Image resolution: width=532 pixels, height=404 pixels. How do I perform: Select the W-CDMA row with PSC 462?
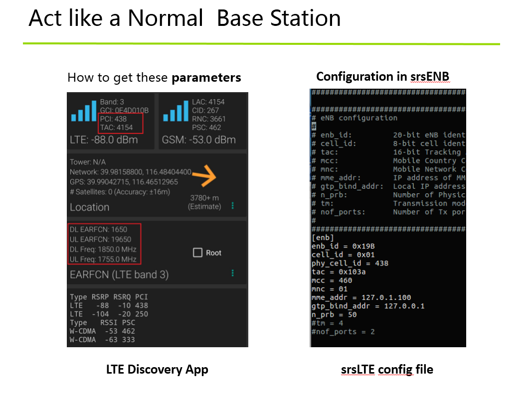(x=103, y=331)
